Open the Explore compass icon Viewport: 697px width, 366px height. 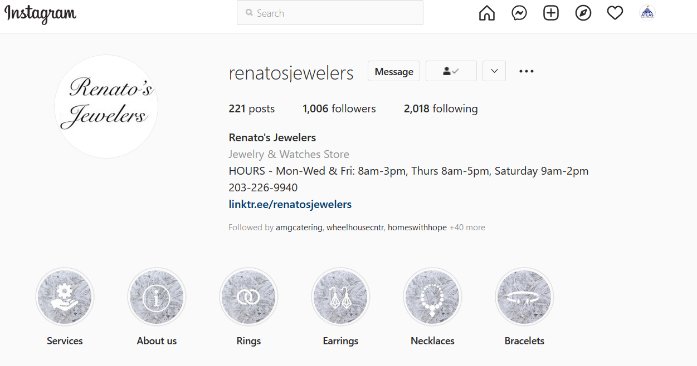coord(583,13)
